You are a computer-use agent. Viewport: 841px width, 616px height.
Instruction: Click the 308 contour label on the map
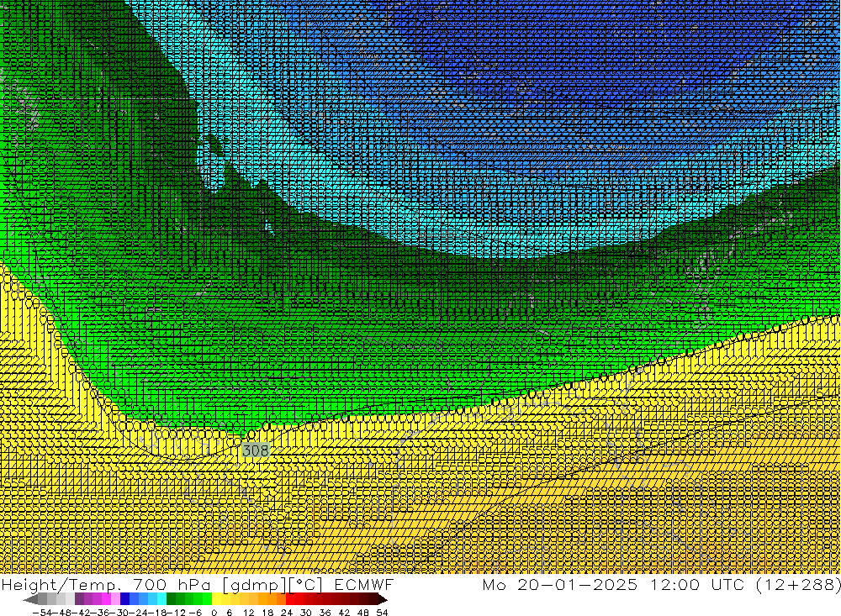pyautogui.click(x=256, y=450)
